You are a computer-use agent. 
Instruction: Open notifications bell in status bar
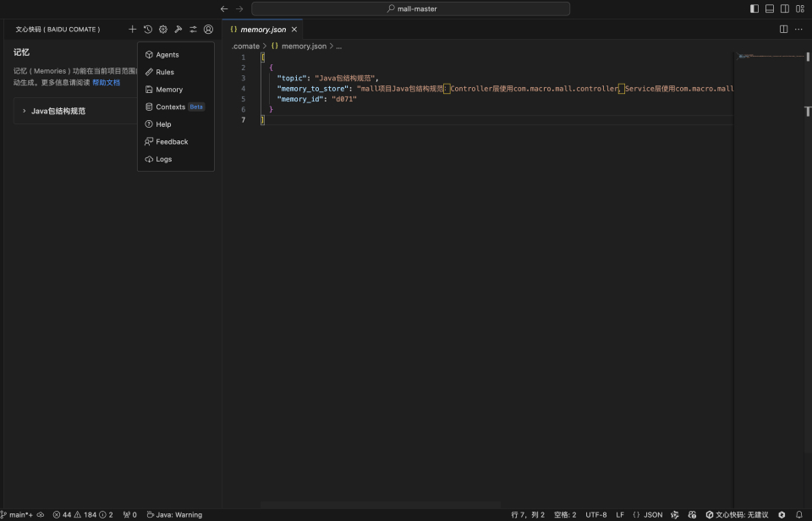tap(798, 514)
